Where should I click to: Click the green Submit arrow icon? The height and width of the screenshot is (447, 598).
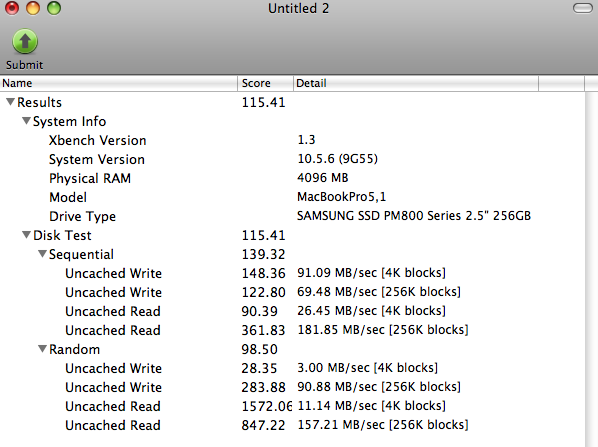pyautogui.click(x=25, y=41)
